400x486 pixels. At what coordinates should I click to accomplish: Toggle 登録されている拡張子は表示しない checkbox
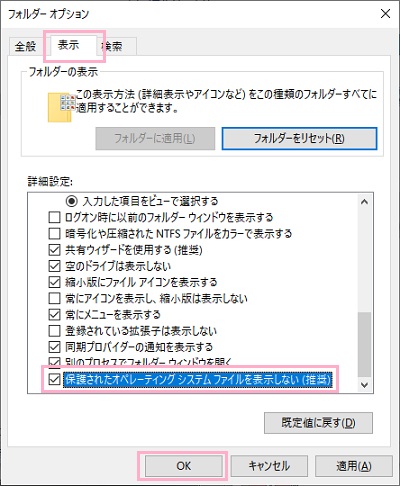point(54,331)
